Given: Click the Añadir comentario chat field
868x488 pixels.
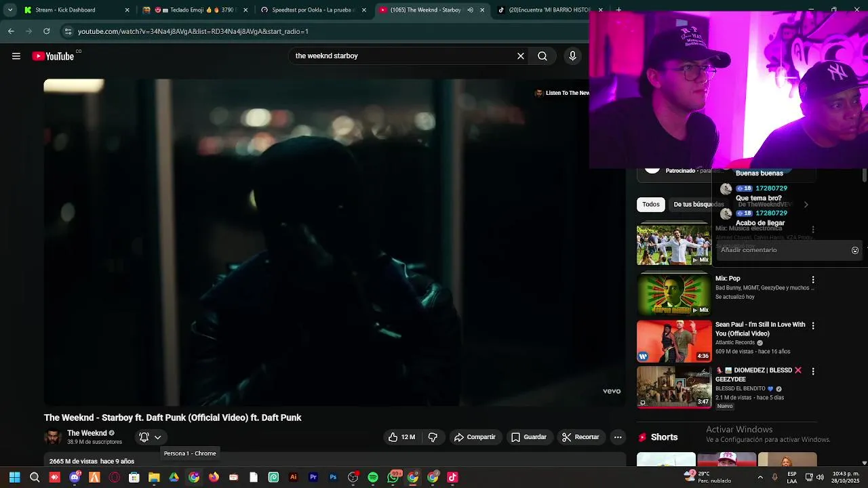Looking at the screenshot, I should click(x=782, y=250).
